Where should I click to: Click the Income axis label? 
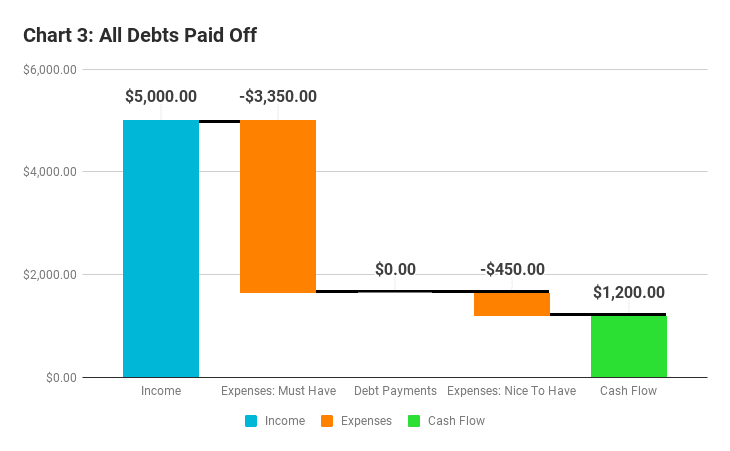161,391
